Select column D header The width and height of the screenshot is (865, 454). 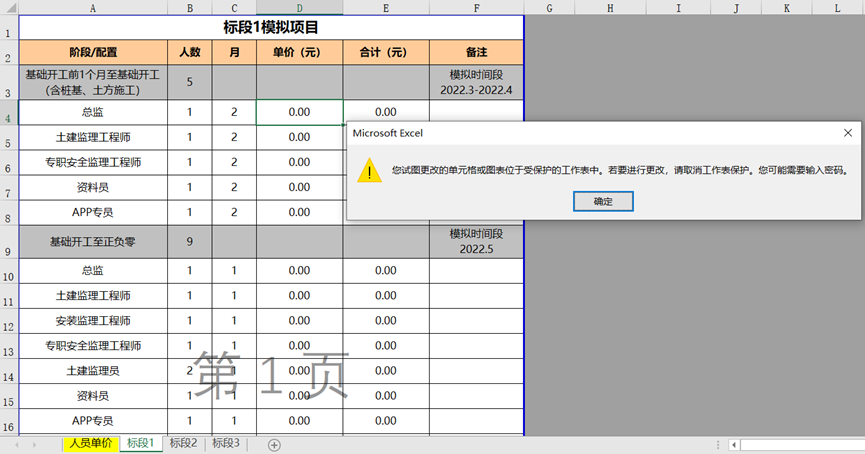pyautogui.click(x=300, y=8)
